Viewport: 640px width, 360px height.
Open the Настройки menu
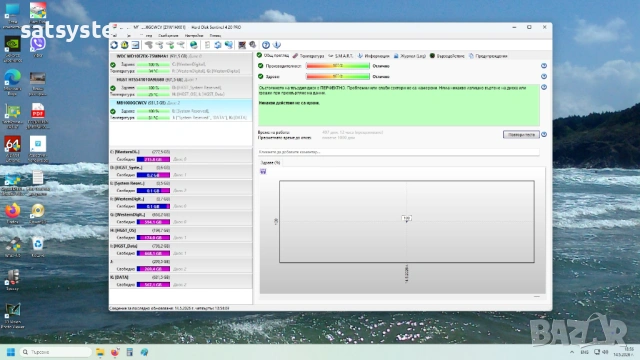click(x=194, y=36)
